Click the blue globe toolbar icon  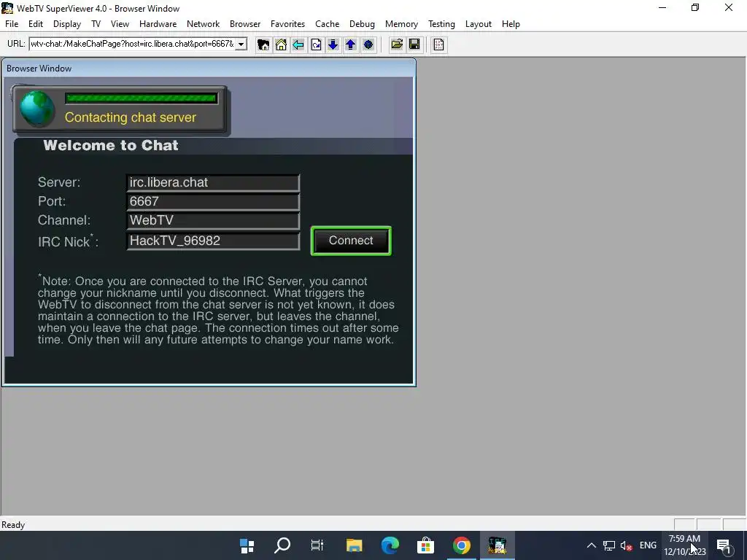368,44
